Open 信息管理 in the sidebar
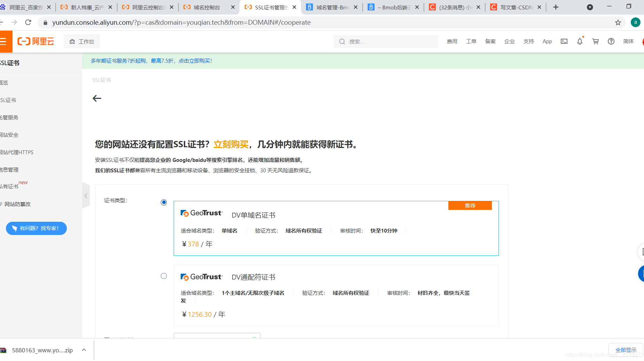Screen dimensions: 644x361 tap(9, 170)
